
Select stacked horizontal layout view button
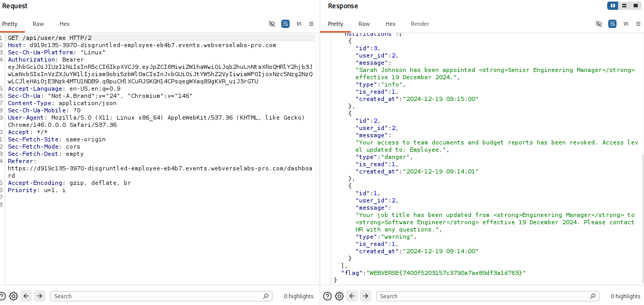click(624, 6)
